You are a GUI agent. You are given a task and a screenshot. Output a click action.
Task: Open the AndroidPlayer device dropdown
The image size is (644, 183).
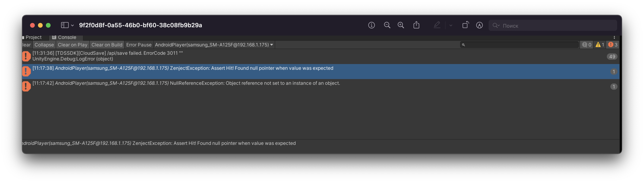214,45
